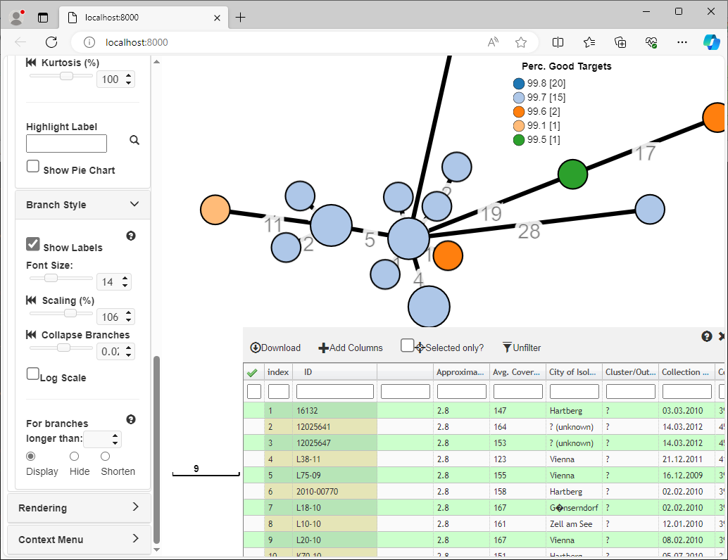Image resolution: width=728 pixels, height=560 pixels.
Task: Reset Scaling using its rewind icon
Action: (x=31, y=300)
